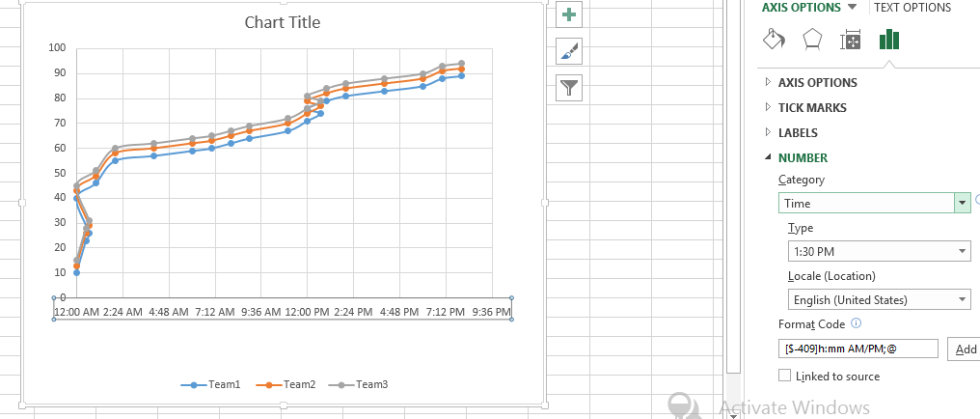Open the Chart Filters funnel button

click(x=569, y=88)
